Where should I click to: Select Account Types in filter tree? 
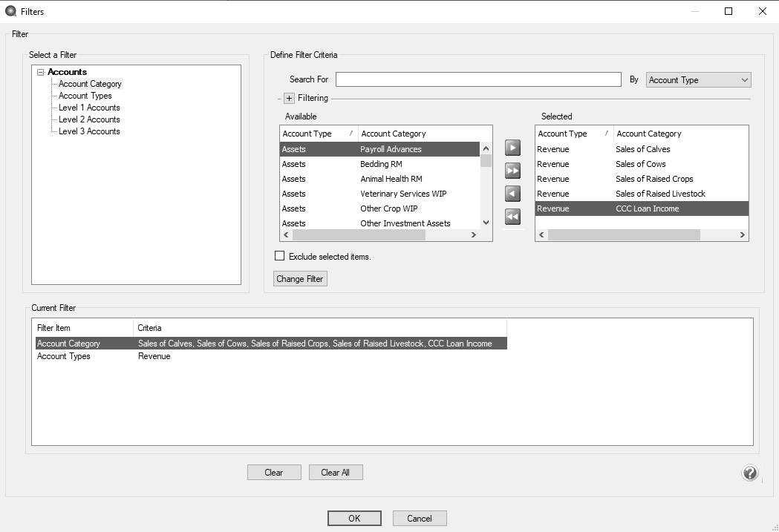[x=85, y=96]
